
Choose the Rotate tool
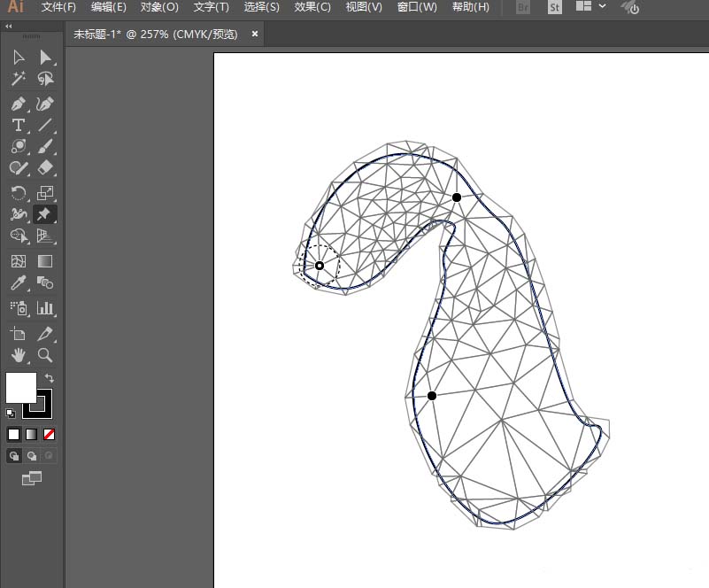coord(18,192)
